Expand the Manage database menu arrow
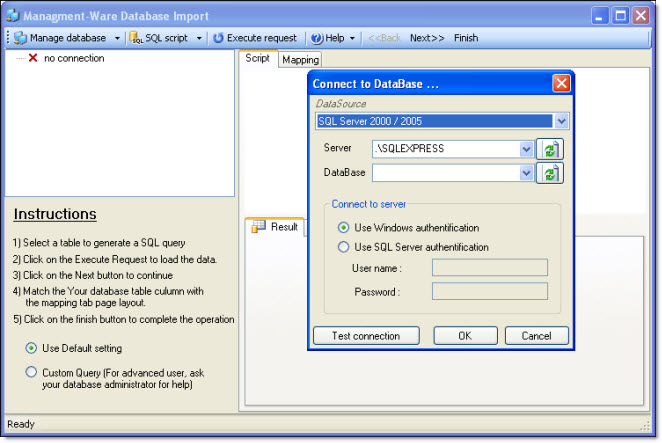This screenshot has width=662, height=443. tap(117, 38)
